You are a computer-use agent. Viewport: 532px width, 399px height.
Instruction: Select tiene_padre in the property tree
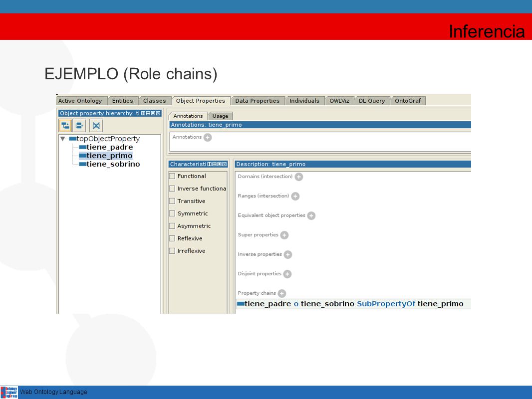point(106,147)
